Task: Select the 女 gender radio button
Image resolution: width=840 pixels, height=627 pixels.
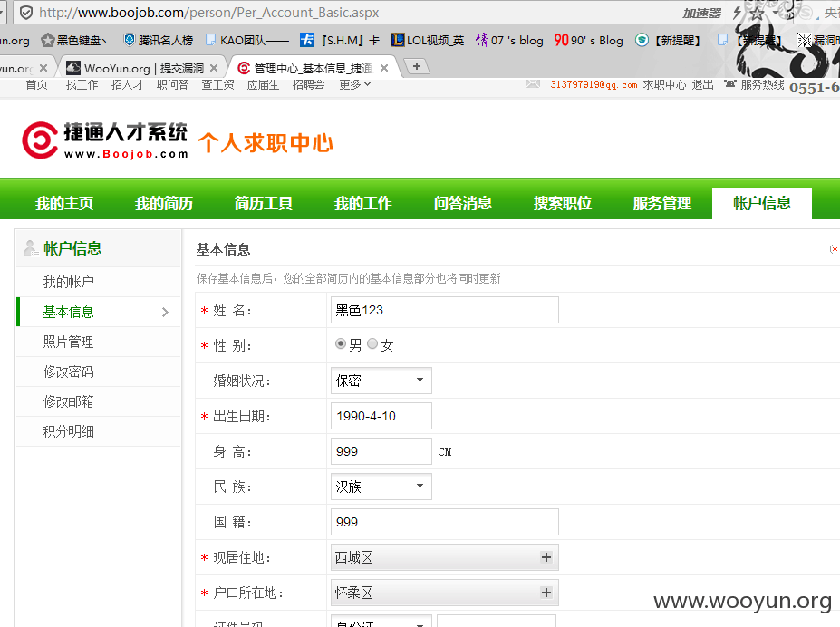Action: click(372, 343)
